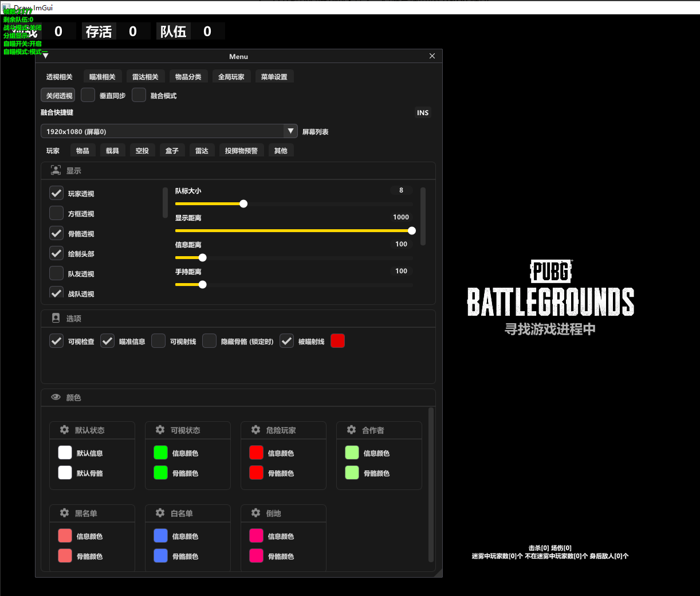
Task: Select the 载具 sub-tab
Action: 112,151
